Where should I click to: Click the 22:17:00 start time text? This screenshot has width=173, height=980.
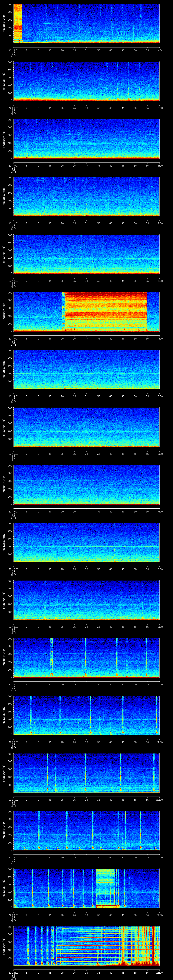click(13, 569)
